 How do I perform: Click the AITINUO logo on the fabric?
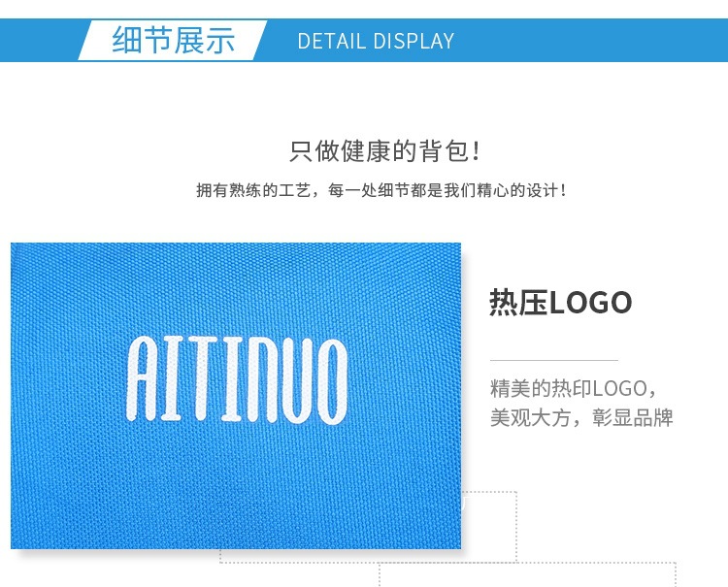pyautogui.click(x=237, y=379)
